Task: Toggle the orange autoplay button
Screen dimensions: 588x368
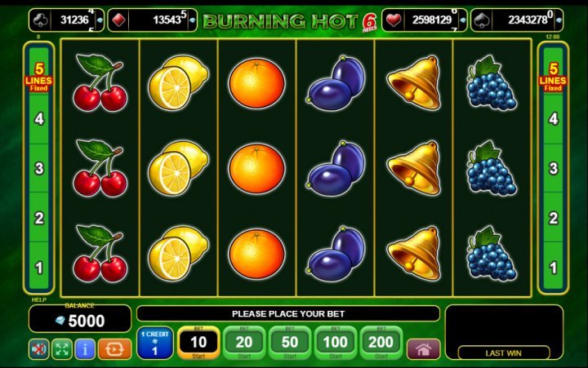Action: [115, 349]
